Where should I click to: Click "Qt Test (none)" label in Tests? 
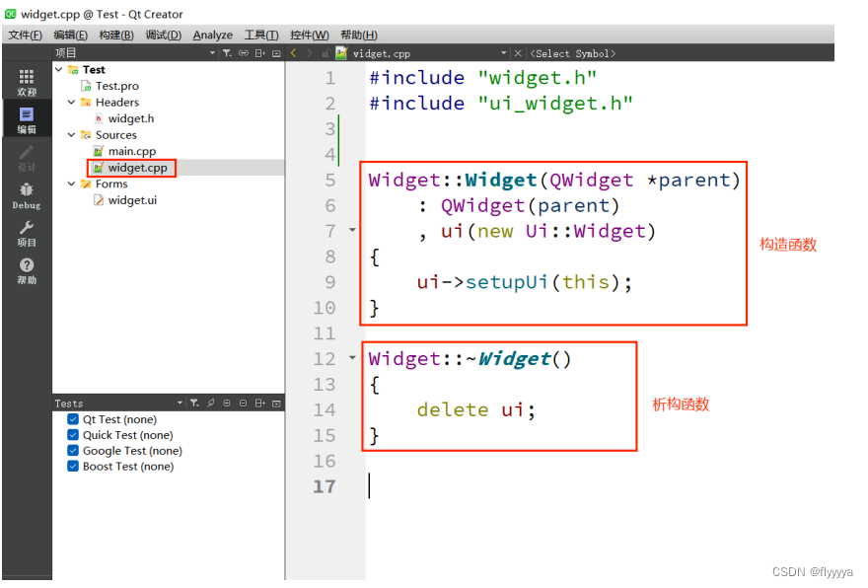pos(119,419)
